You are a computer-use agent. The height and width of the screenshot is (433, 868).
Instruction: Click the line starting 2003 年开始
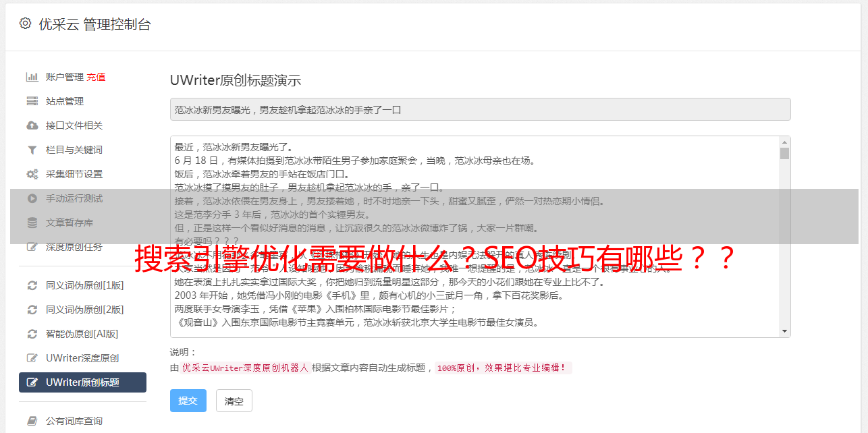[x=369, y=295]
